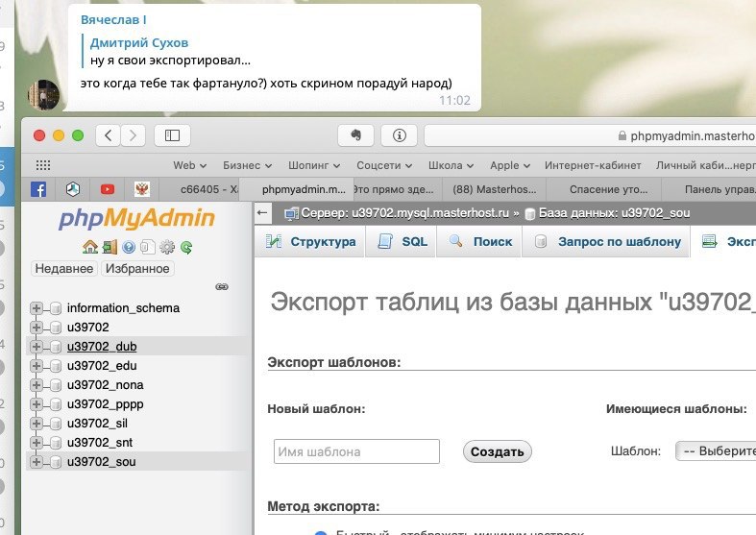Image resolution: width=756 pixels, height=535 pixels.
Task: Open the MySQL documentation page icon
Action: (x=148, y=247)
